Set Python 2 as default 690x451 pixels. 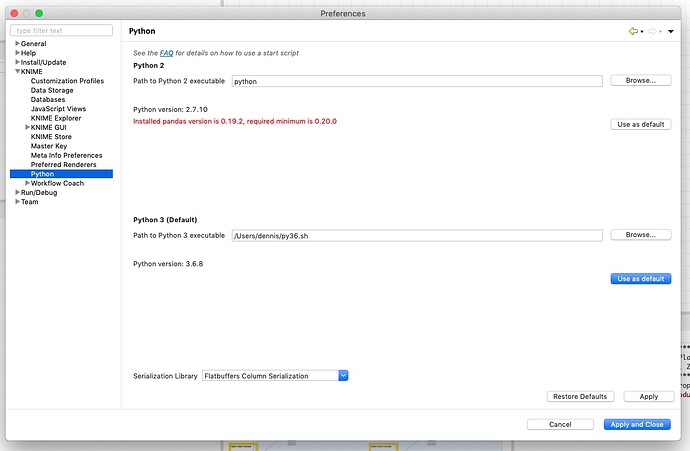641,125
